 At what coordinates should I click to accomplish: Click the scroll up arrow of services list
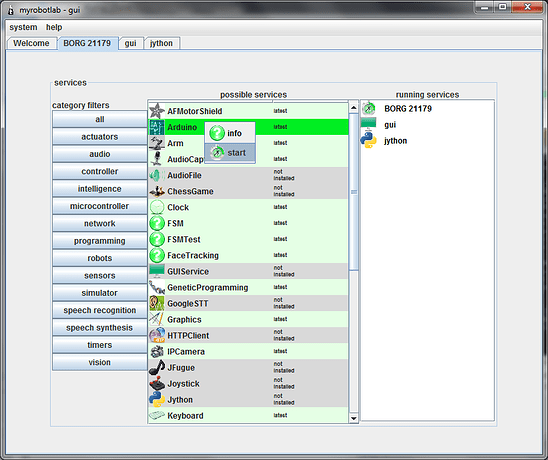pos(353,108)
